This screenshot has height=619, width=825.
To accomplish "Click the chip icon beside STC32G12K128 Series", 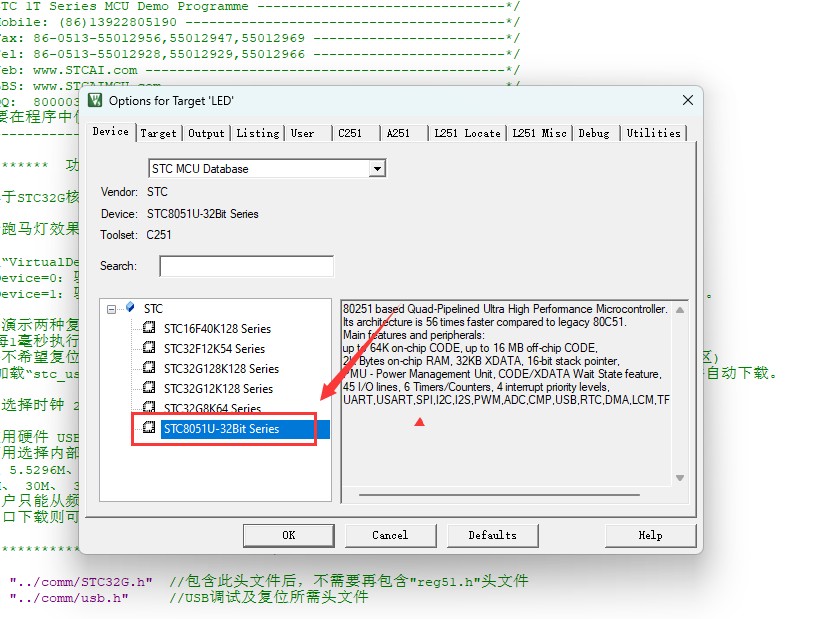I will [x=149, y=387].
